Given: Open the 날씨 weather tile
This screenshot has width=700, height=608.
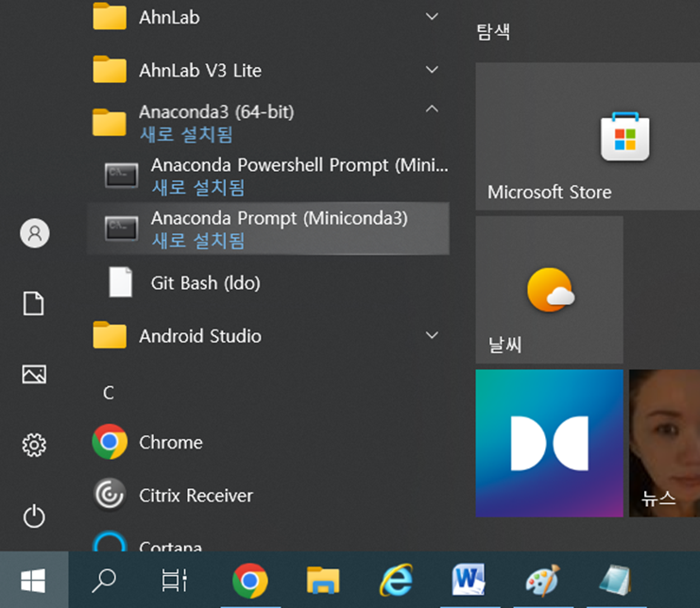Looking at the screenshot, I should 549,290.
